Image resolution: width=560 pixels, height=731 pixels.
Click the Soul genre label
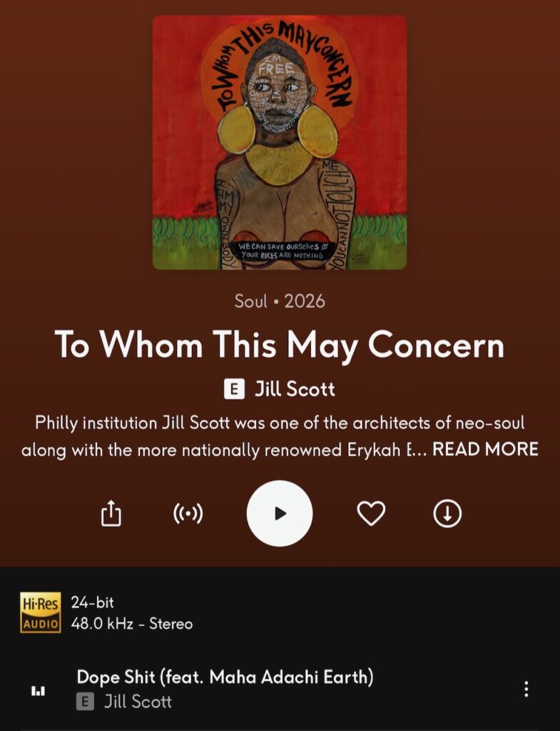point(251,301)
